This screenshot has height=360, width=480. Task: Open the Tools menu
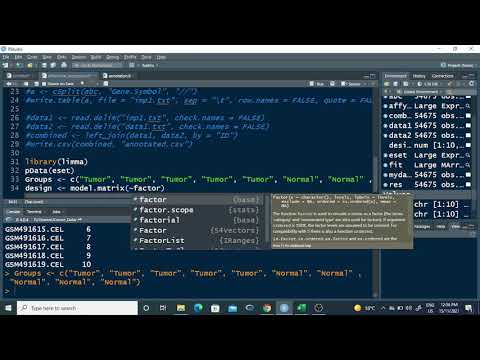pos(146,57)
